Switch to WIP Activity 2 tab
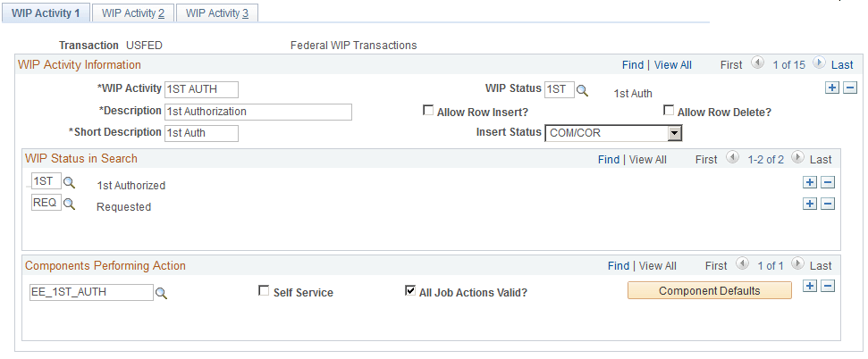The image size is (868, 359). (x=133, y=13)
